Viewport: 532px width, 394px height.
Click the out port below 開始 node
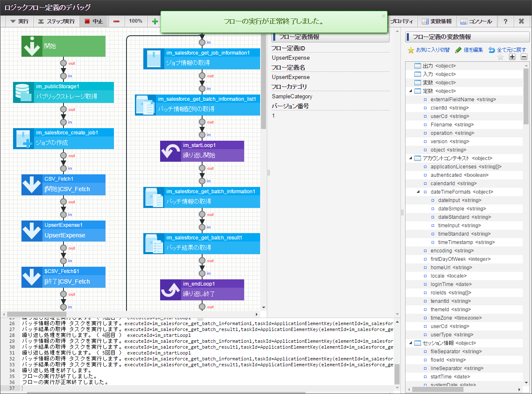(63, 63)
